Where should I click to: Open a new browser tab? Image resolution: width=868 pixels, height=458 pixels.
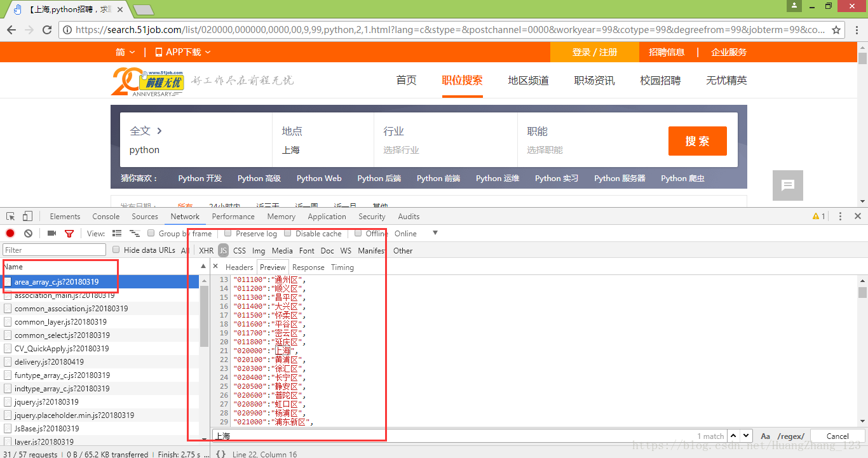[143, 10]
